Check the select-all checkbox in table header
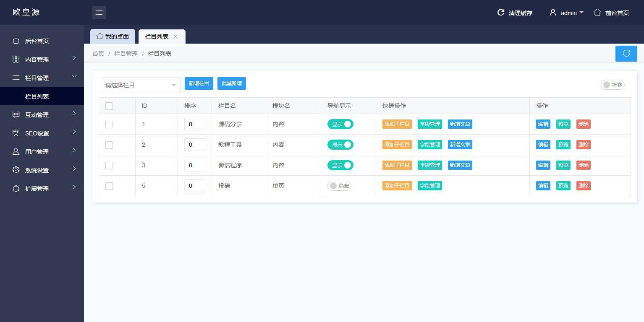The image size is (644, 322). 109,106
